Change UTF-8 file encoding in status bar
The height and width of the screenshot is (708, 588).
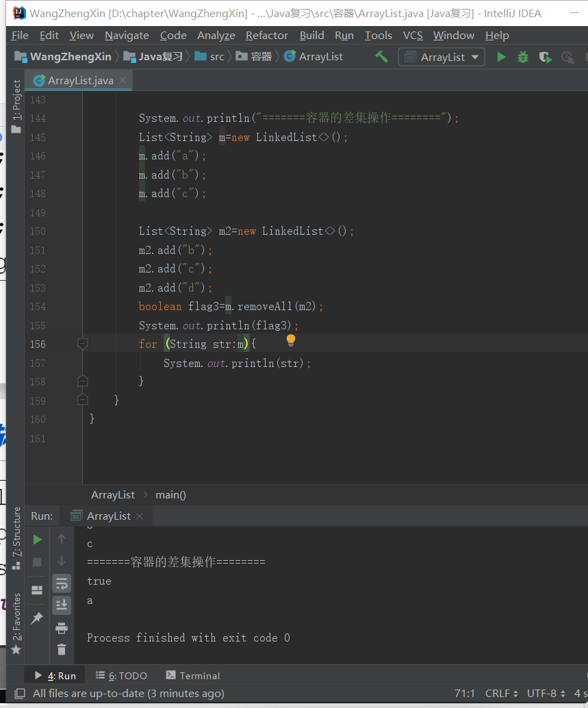click(x=546, y=694)
